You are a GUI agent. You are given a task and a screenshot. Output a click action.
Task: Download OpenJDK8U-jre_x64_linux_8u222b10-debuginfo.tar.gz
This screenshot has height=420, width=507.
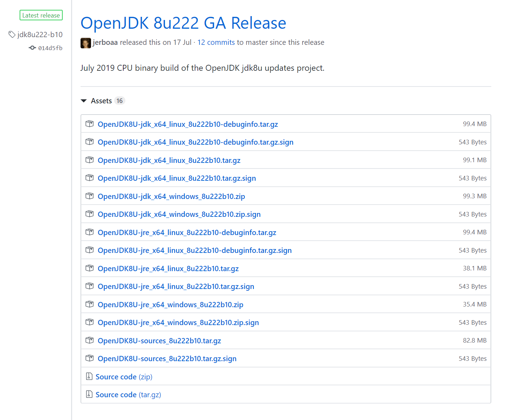187,233
